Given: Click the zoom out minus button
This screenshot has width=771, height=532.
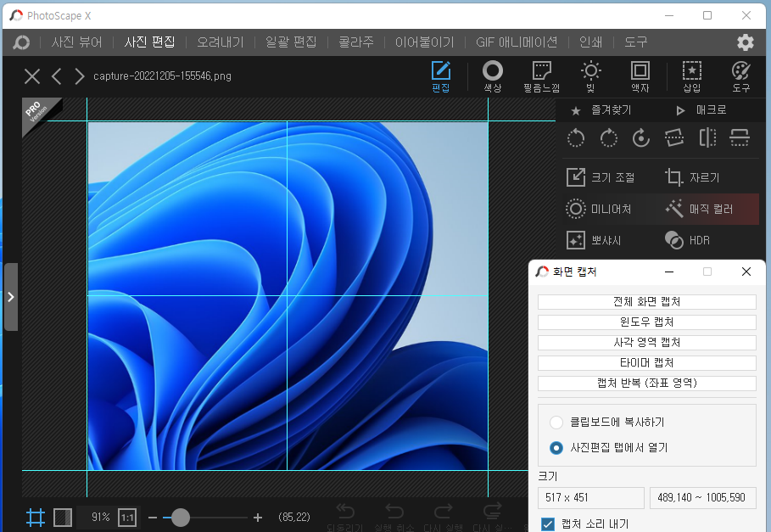Looking at the screenshot, I should tap(153, 518).
